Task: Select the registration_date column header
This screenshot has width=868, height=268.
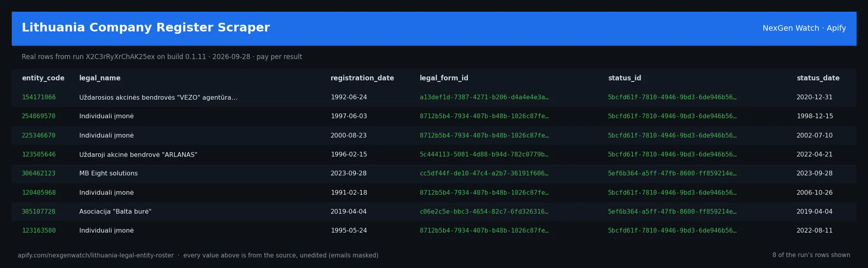Action: [x=362, y=78]
